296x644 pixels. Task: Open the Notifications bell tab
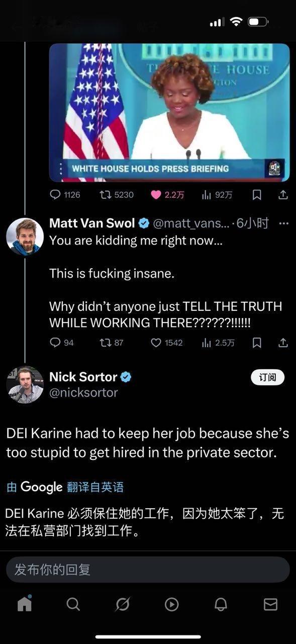tap(221, 604)
